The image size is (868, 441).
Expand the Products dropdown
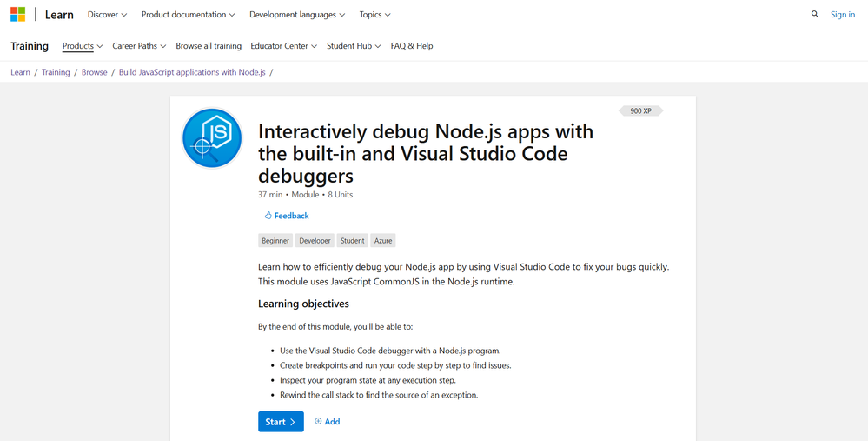click(x=83, y=46)
